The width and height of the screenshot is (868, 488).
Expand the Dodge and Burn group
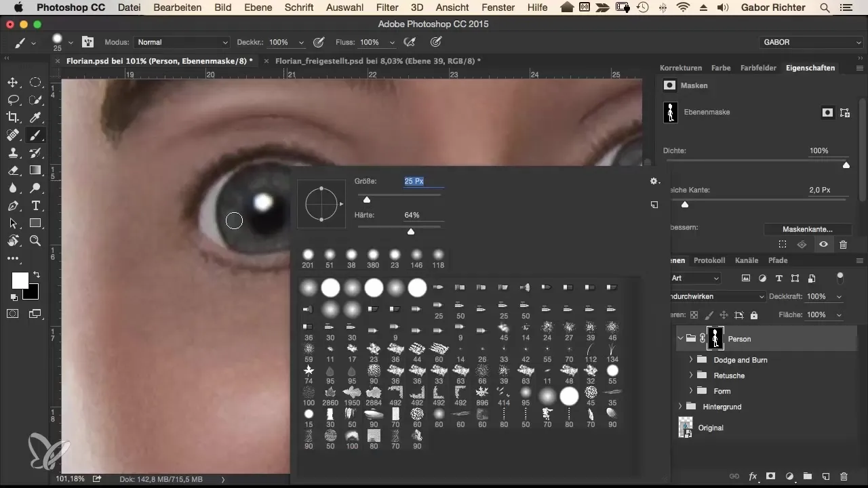691,360
